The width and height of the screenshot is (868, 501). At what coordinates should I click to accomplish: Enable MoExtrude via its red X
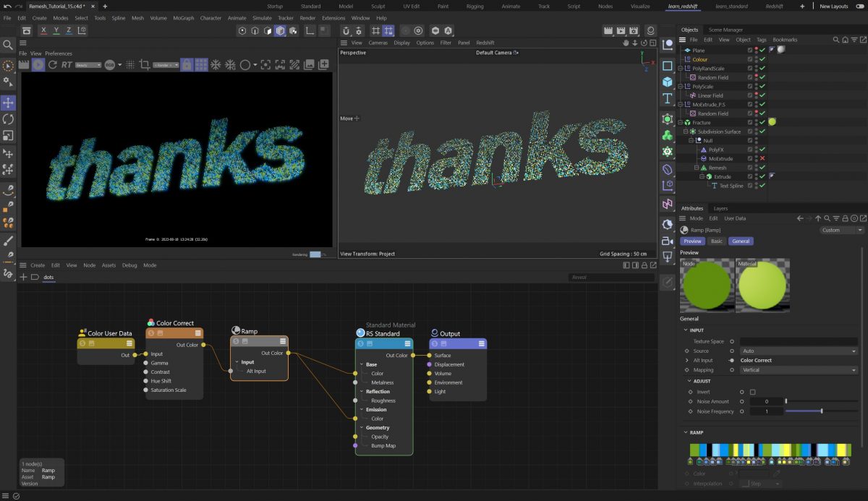(x=762, y=158)
